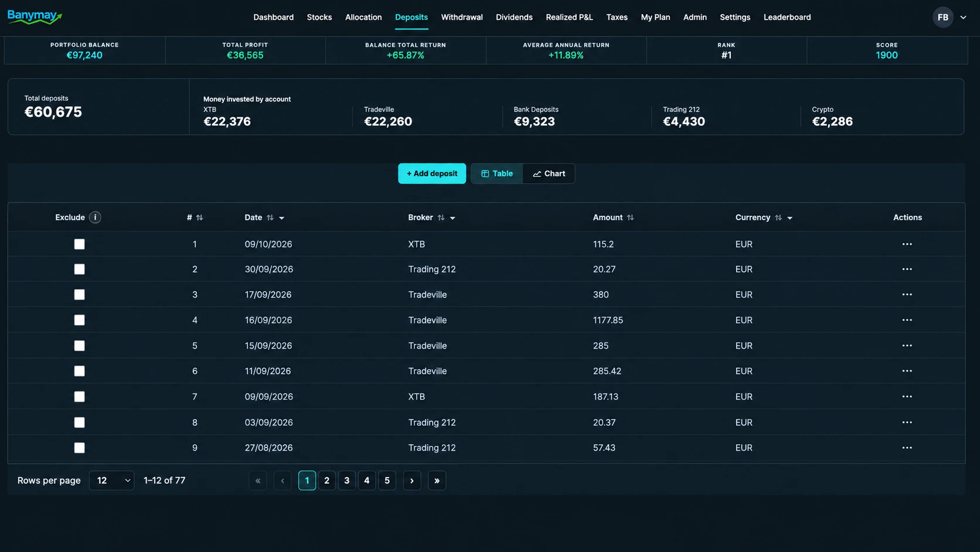Sort by the Date column sort icon
This screenshot has height=552, width=980.
tap(270, 218)
